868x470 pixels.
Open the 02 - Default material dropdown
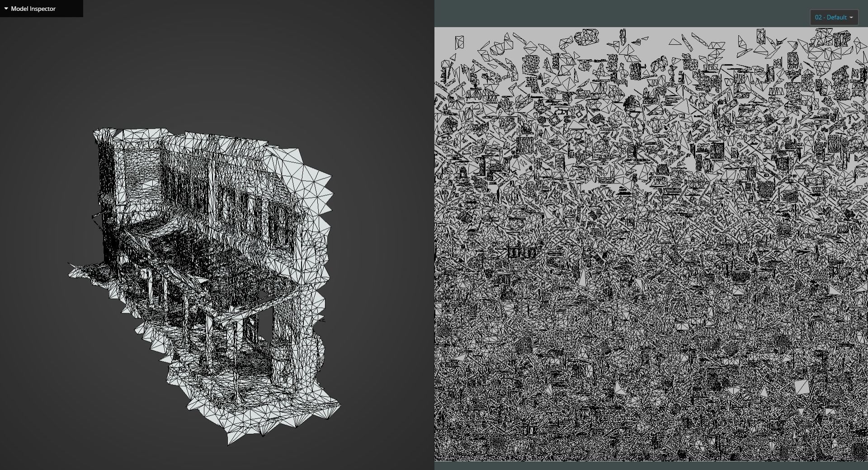click(834, 18)
